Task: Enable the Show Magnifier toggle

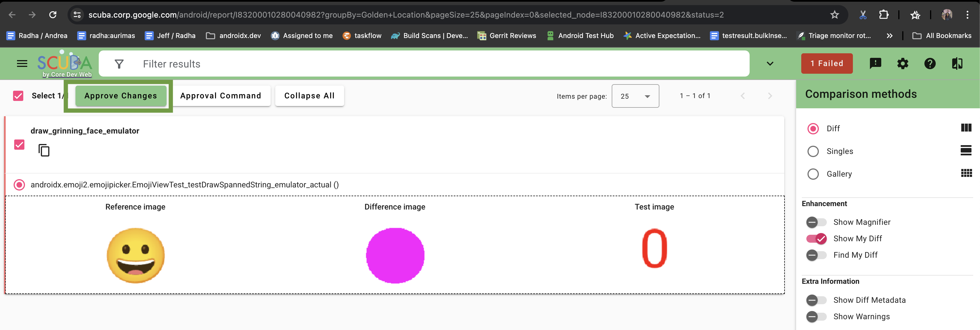Action: tap(816, 222)
